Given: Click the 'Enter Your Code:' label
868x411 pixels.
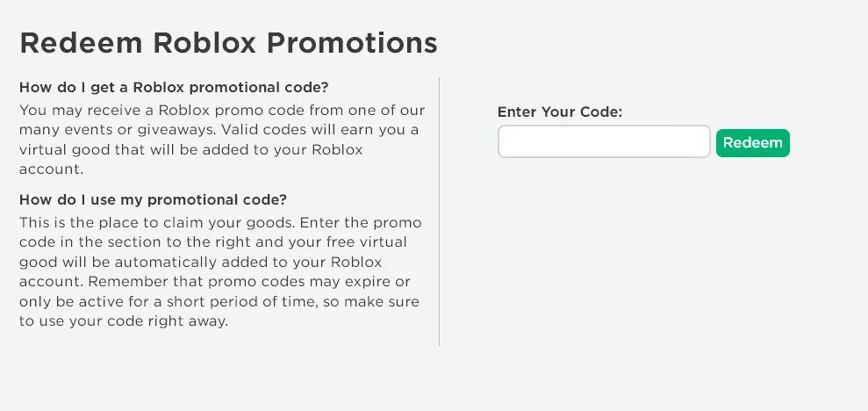Looking at the screenshot, I should tap(561, 112).
